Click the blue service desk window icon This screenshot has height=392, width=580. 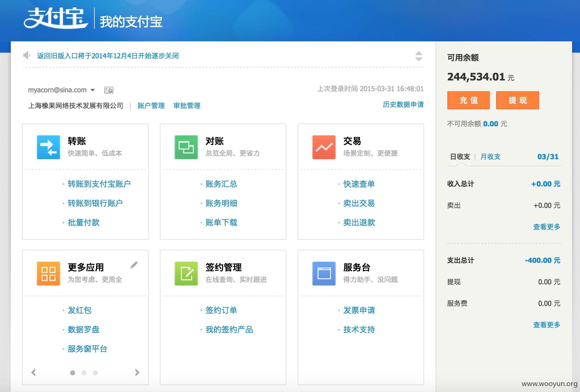[324, 274]
